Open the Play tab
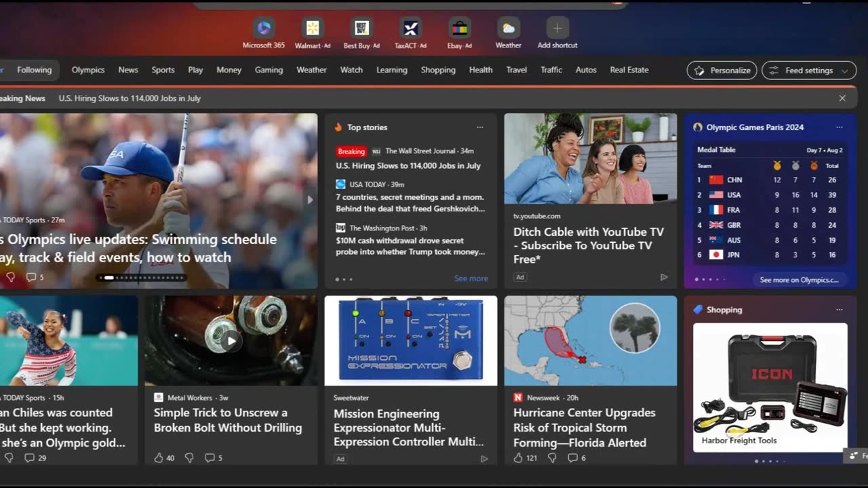This screenshot has height=488, width=868. [195, 70]
